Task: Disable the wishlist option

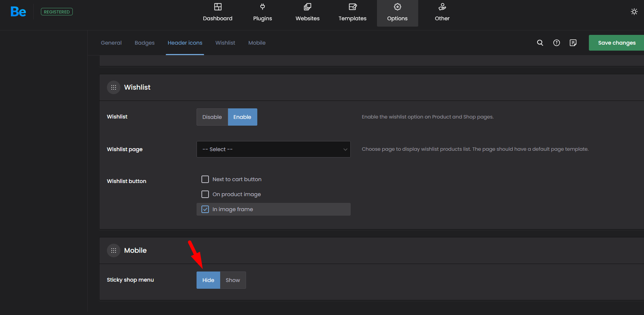Action: [212, 117]
